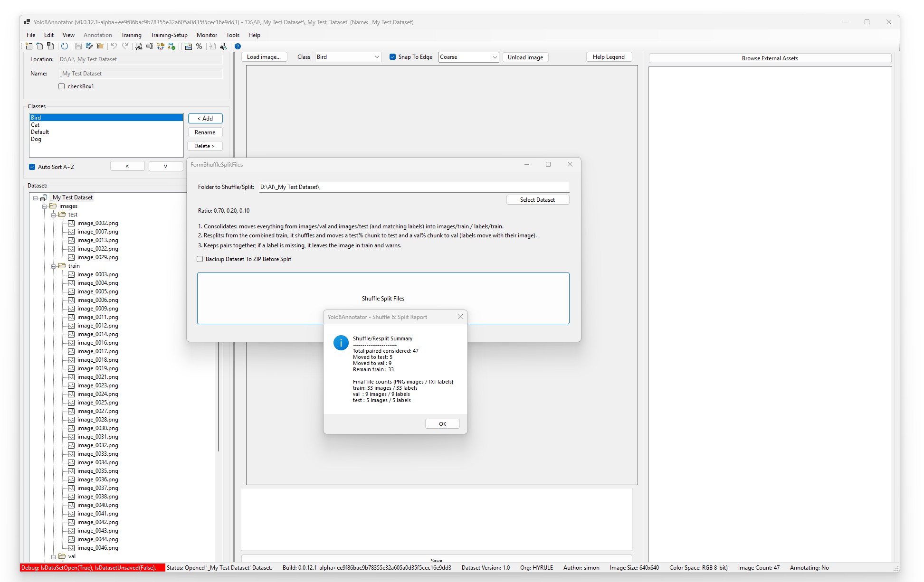Click the percent ratio toolbar icon
This screenshot has width=924, height=582.
click(x=199, y=46)
